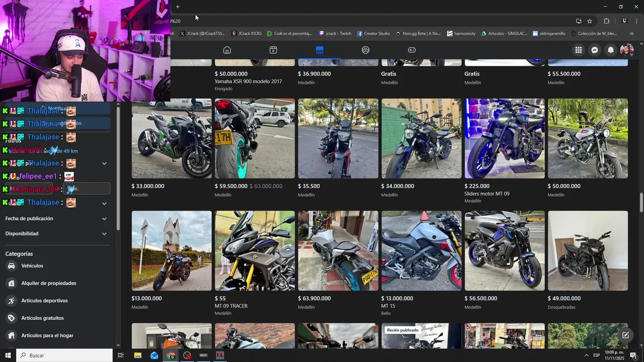The image size is (644, 362).
Task: Open Chrome extensions puzzle icon
Action: click(x=607, y=21)
